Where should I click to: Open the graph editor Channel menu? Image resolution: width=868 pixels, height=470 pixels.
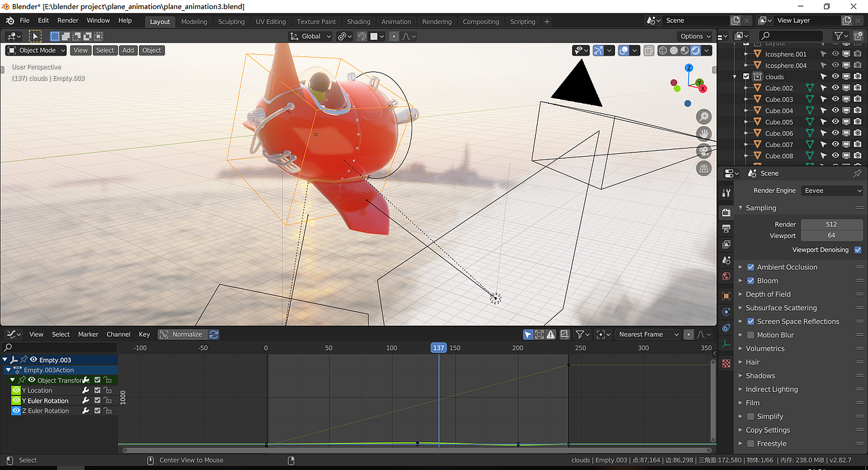[118, 334]
